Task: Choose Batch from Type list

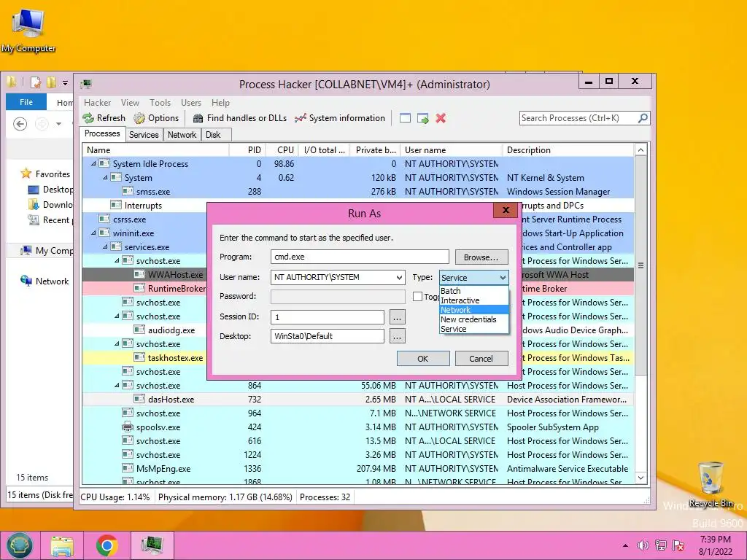Action: coord(473,291)
